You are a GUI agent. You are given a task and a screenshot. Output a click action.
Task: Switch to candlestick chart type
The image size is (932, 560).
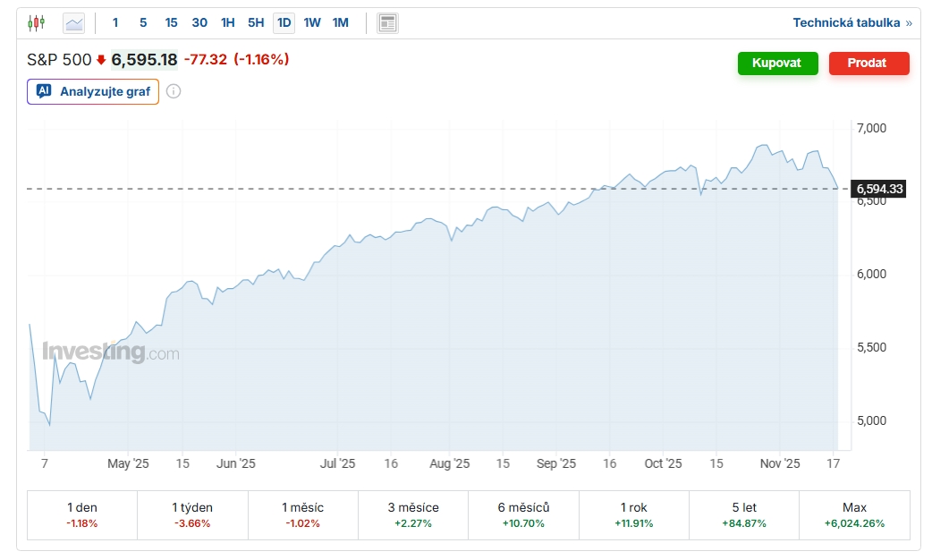click(x=37, y=23)
